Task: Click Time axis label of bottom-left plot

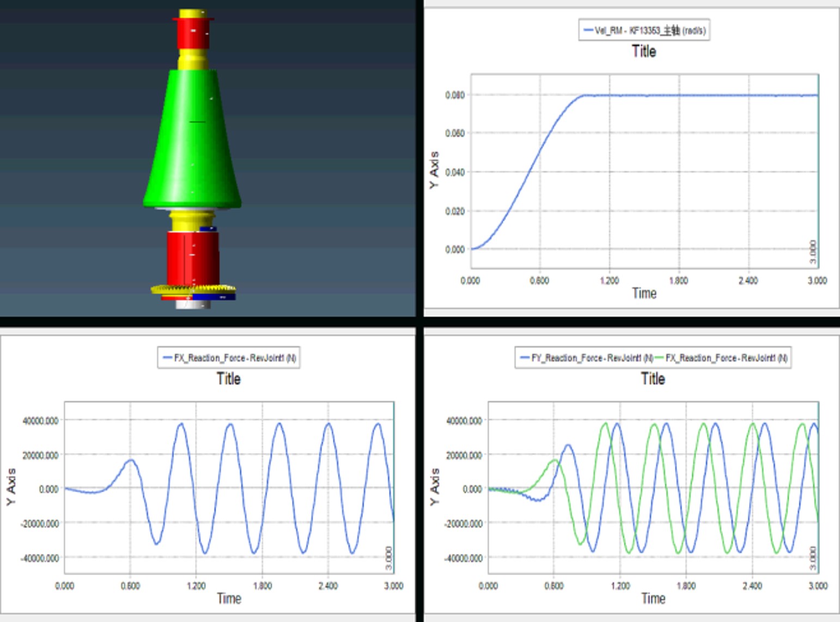Action: (x=229, y=599)
